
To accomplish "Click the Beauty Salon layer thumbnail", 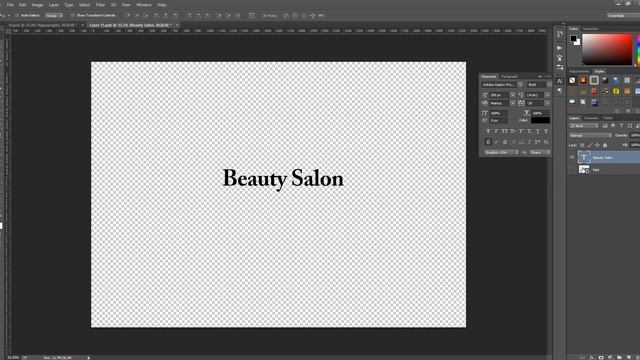I will point(584,157).
